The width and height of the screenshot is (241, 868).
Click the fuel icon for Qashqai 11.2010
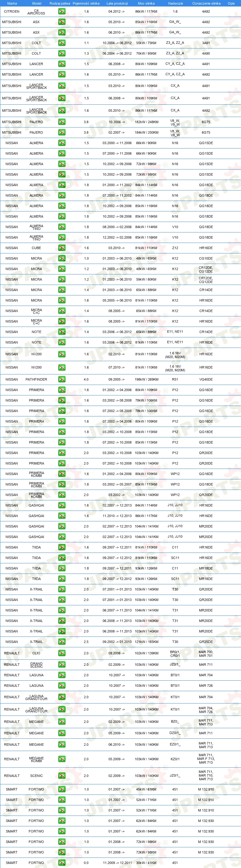click(x=62, y=515)
